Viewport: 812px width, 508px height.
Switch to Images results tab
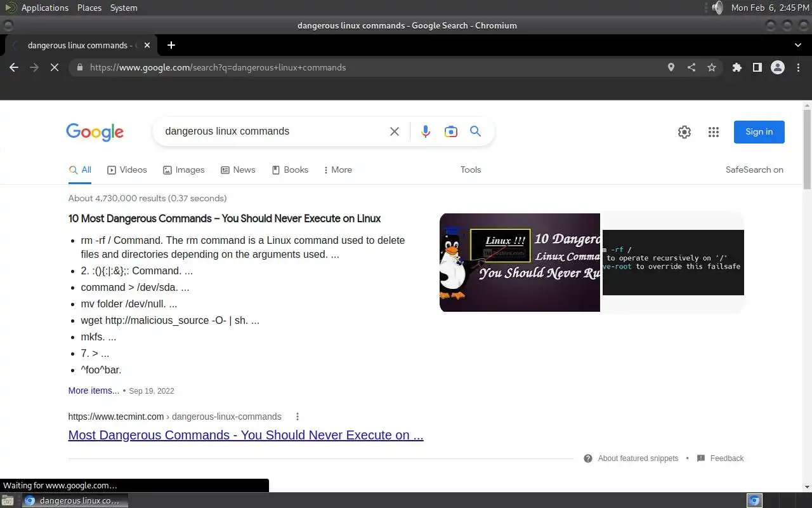pyautogui.click(x=183, y=170)
